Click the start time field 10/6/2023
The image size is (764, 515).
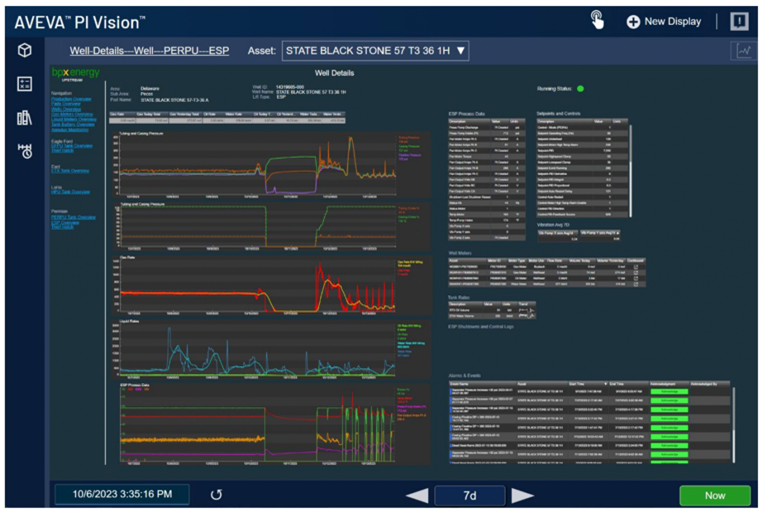coord(121,494)
